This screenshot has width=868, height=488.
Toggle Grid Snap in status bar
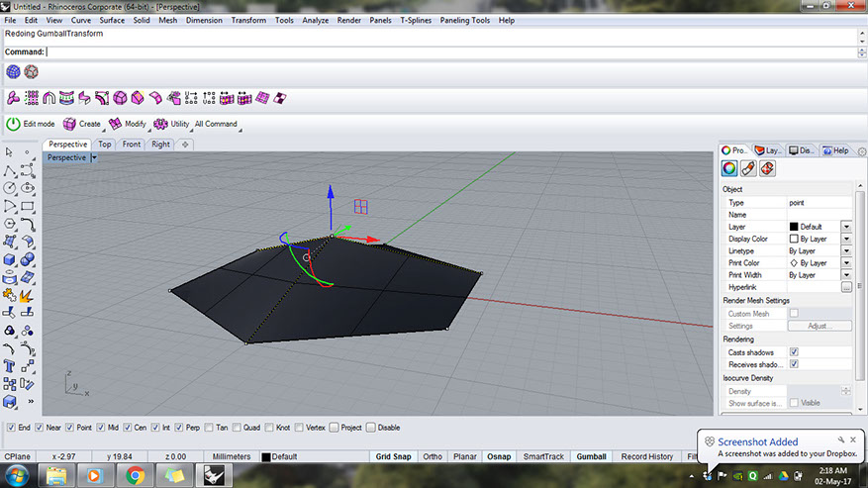coord(394,456)
